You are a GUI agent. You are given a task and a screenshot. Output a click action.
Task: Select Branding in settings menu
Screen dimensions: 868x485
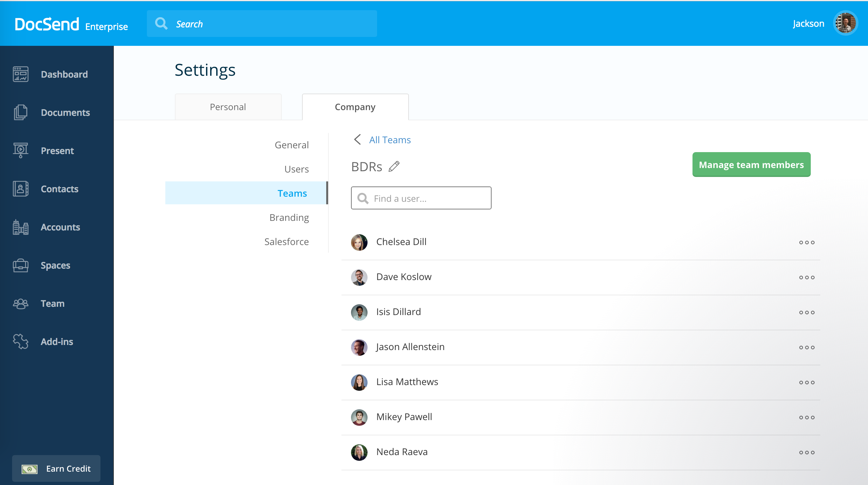tap(289, 218)
